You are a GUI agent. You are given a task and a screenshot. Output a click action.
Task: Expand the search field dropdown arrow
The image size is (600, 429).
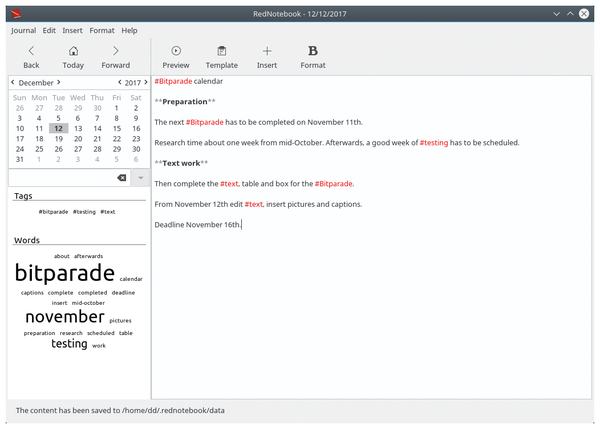tap(140, 178)
